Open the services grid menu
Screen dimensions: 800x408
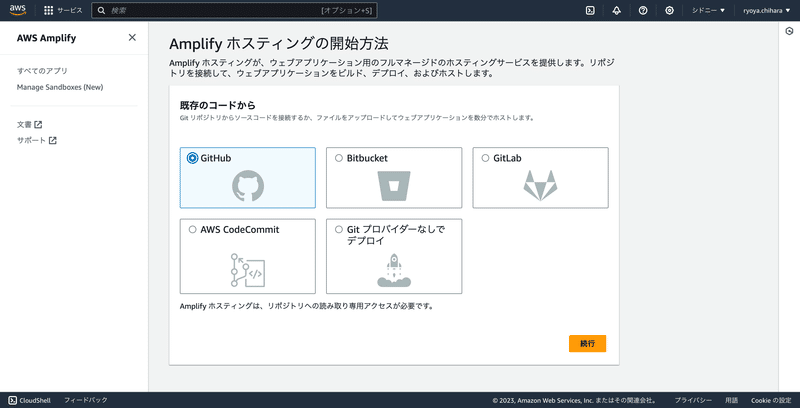[x=48, y=11]
